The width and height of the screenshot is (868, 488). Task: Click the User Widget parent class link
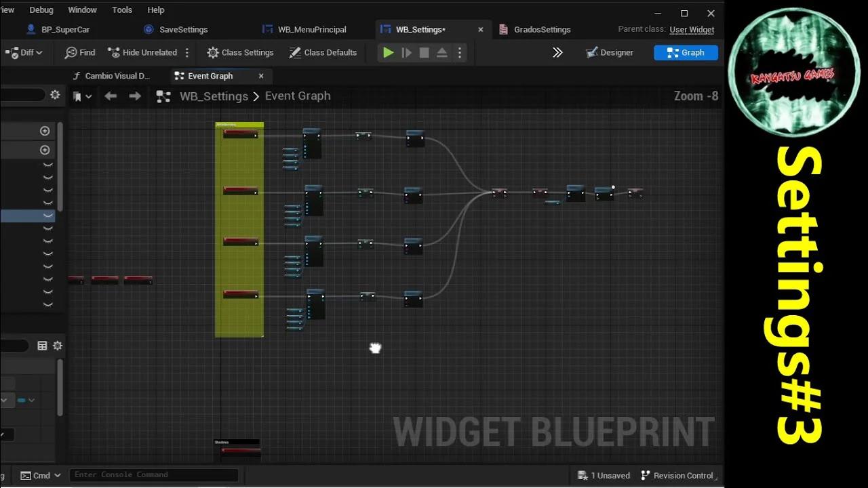pos(692,29)
